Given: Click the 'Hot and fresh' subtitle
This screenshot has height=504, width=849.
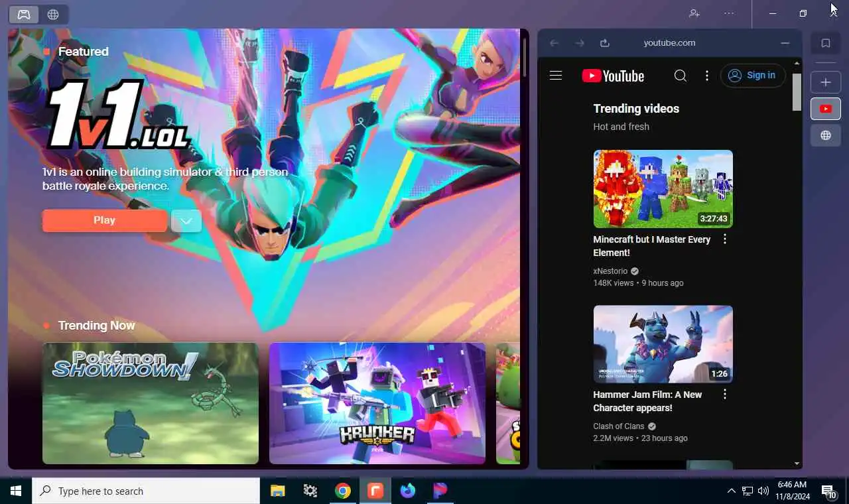Looking at the screenshot, I should 621,127.
